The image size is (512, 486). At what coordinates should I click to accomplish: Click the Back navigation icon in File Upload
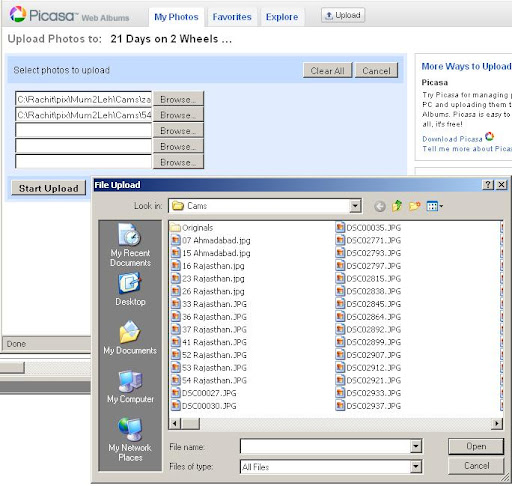pos(380,206)
